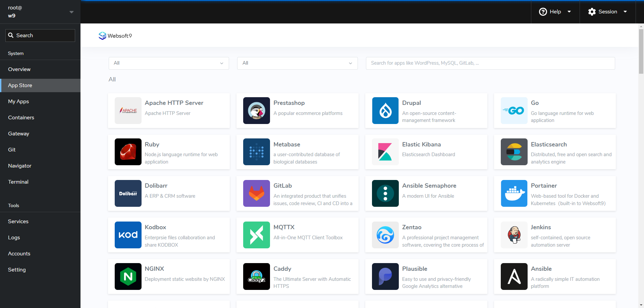This screenshot has width=644, height=308.
Task: Select App Store in the sidebar
Action: tap(40, 85)
